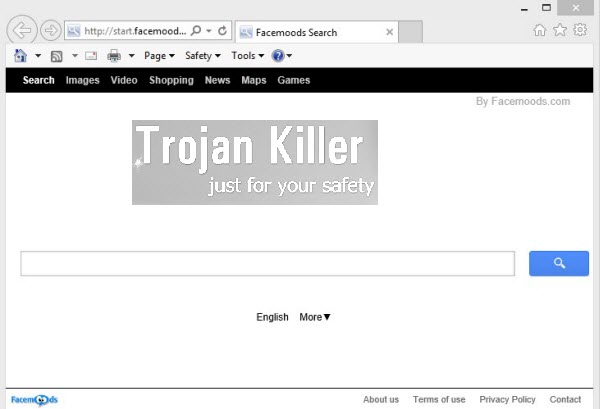Switch to the Images search tab
Image resolution: width=600 pixels, height=409 pixels.
[x=82, y=80]
